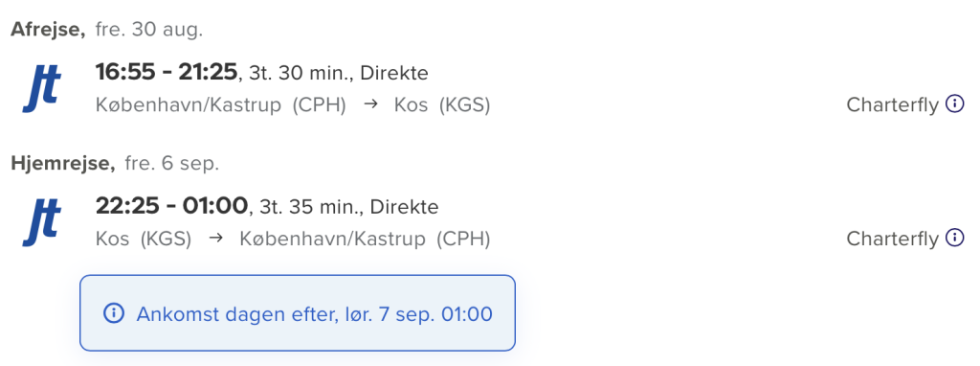980x366 pixels.
Task: Click info icon in arrival notice box
Action: click(114, 313)
